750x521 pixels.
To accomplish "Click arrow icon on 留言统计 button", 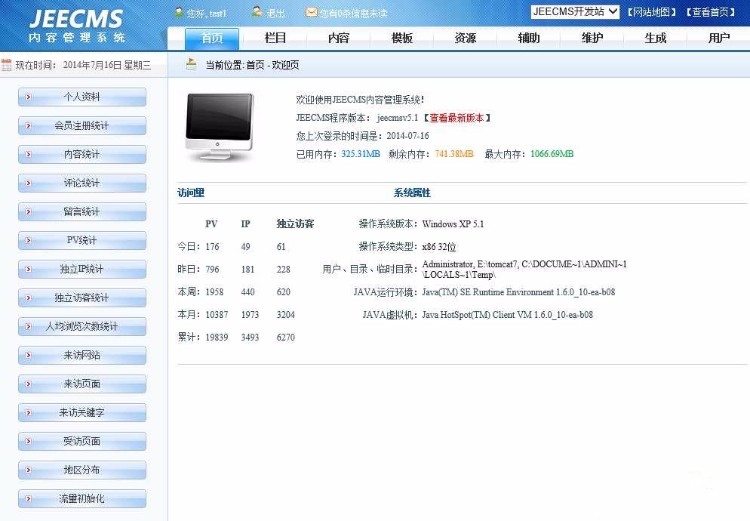I will pos(28,212).
